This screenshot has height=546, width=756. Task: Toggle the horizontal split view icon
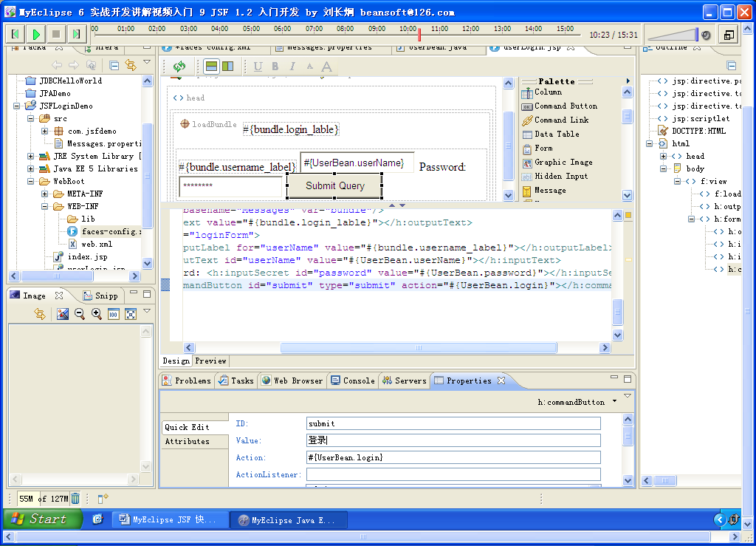click(x=211, y=66)
